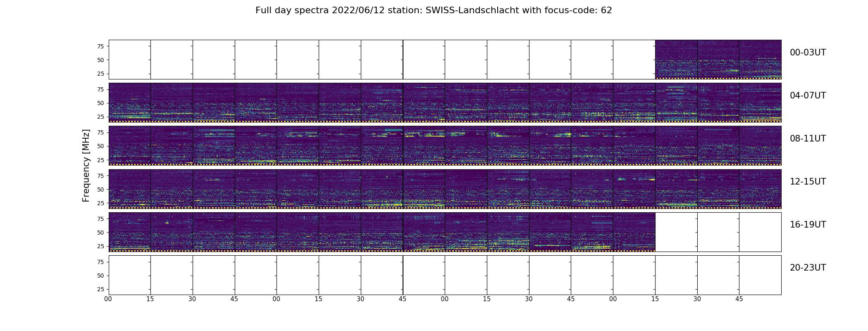
Task: Select the '08-11UT' row label
Action: [808, 139]
